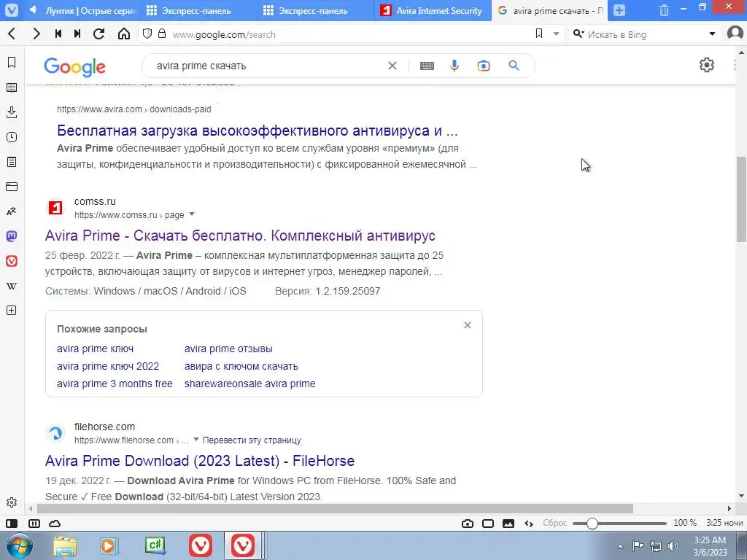Select the avira prime скачать tab
Screen dimensions: 747x560
click(x=550, y=10)
